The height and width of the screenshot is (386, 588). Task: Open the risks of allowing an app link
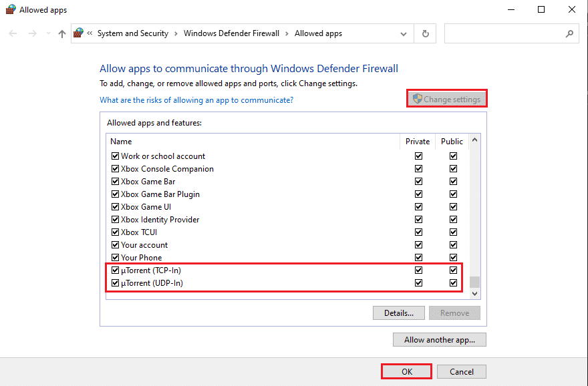(x=196, y=100)
